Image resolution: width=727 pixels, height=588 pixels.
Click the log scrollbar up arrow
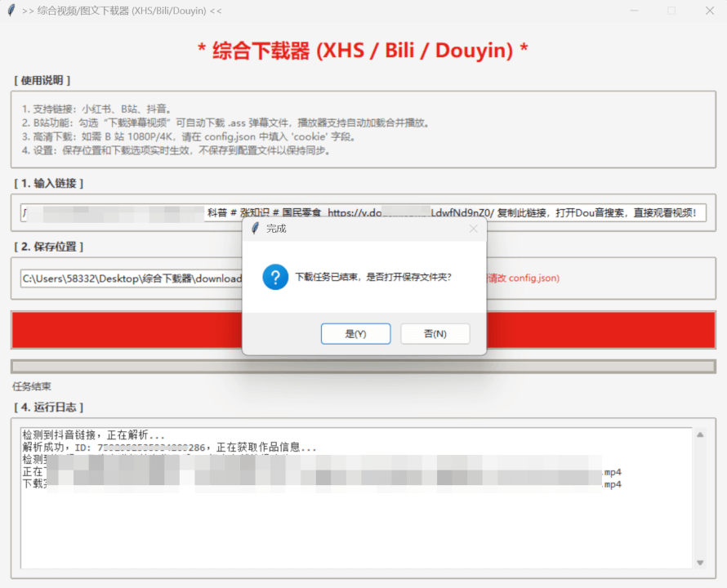(700, 434)
